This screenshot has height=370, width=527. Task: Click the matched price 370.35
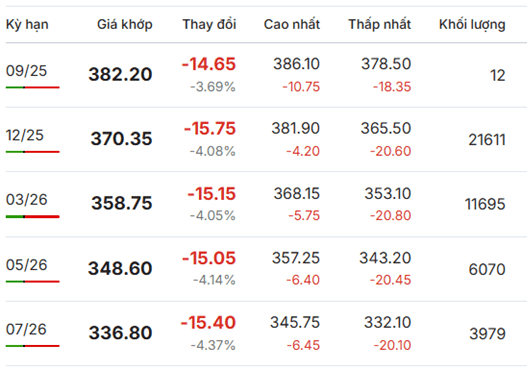[121, 139]
